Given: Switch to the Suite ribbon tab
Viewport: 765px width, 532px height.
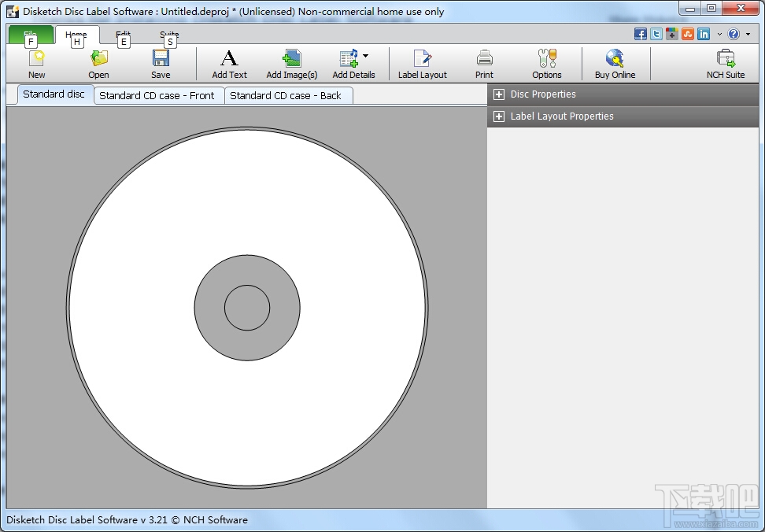Looking at the screenshot, I should (x=169, y=35).
